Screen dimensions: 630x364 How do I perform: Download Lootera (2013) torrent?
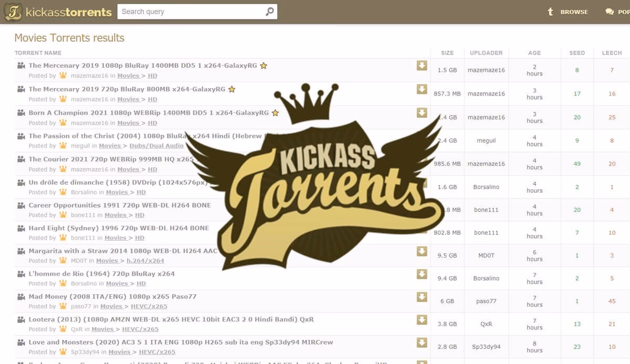tap(422, 319)
